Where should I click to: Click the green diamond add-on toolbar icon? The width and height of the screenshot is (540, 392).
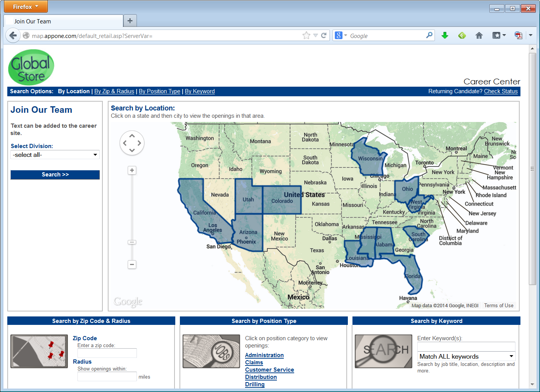coord(462,36)
